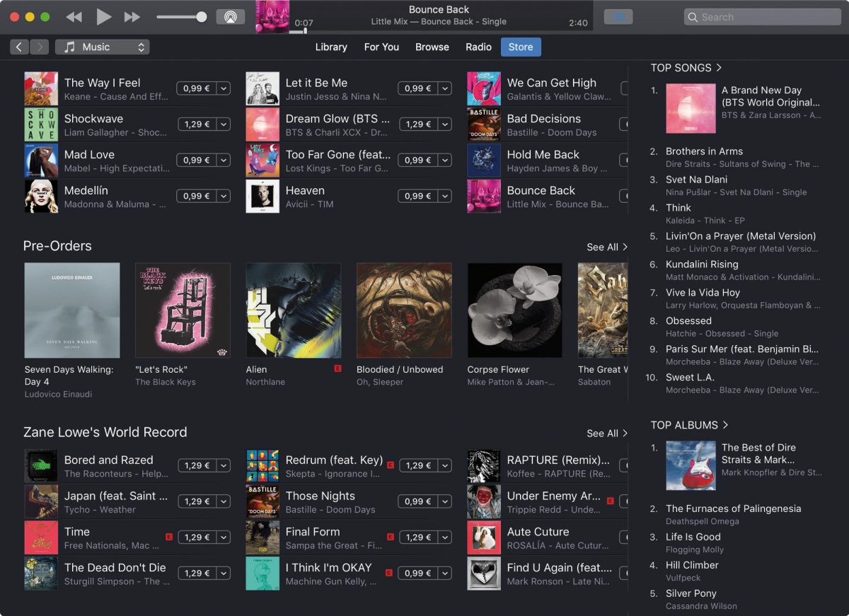The image size is (849, 616).
Task: Open options arrow for The Dead Don't Die
Action: tap(224, 573)
